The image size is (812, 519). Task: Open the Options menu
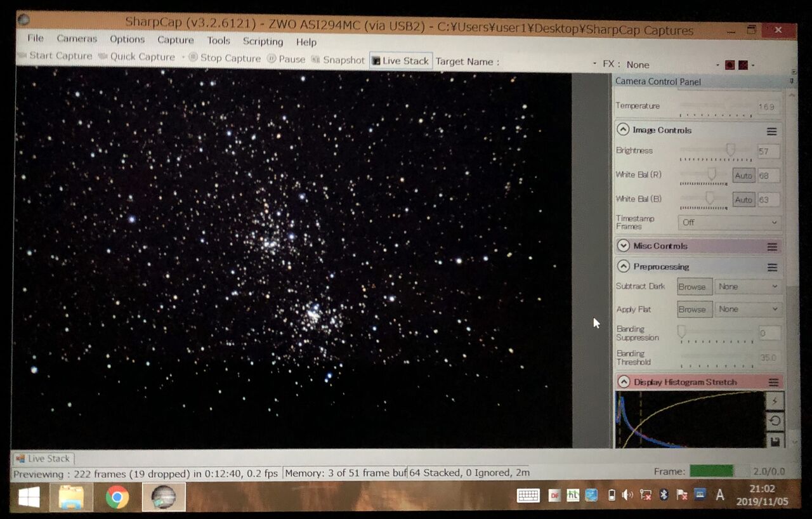pyautogui.click(x=127, y=39)
